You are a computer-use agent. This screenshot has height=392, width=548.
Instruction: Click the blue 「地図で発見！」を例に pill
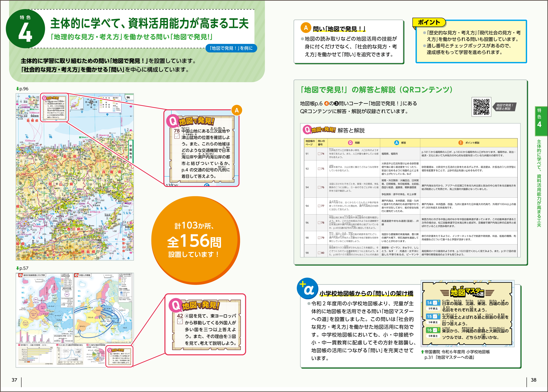pos(231,48)
